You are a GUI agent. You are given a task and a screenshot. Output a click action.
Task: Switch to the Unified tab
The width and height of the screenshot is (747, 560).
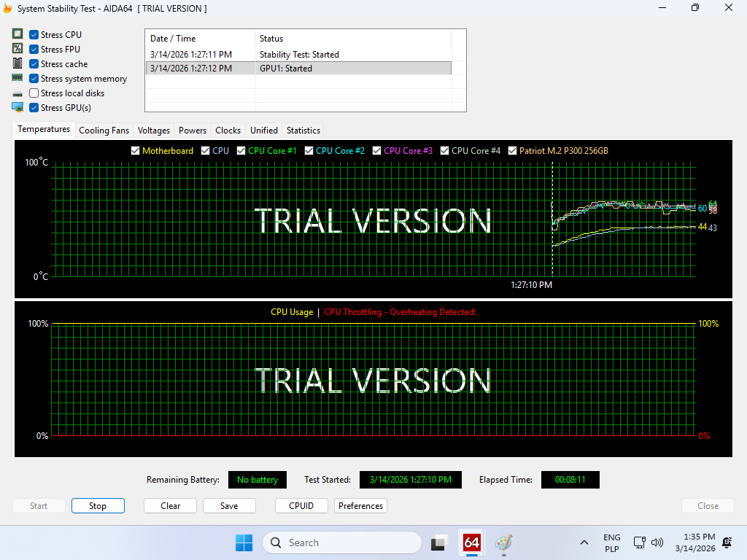tap(264, 131)
